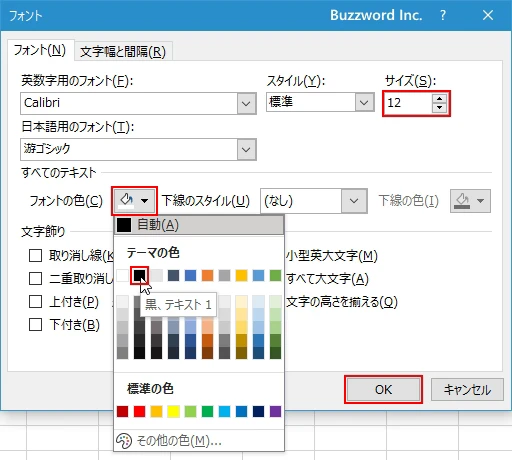Expand the 英数字用のフォント dropdown arrow
This screenshot has width=512, height=460.
coord(246,103)
